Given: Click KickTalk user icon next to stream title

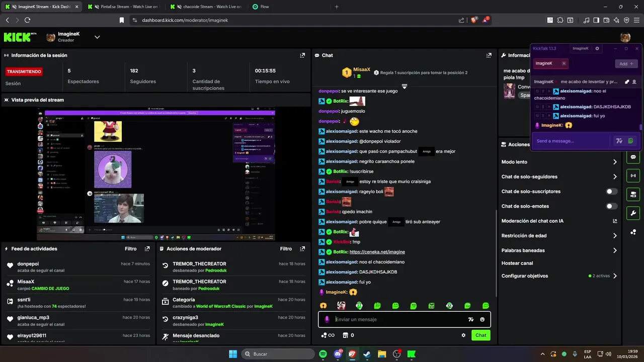Looking at the screenshot, I should pyautogui.click(x=634, y=81).
